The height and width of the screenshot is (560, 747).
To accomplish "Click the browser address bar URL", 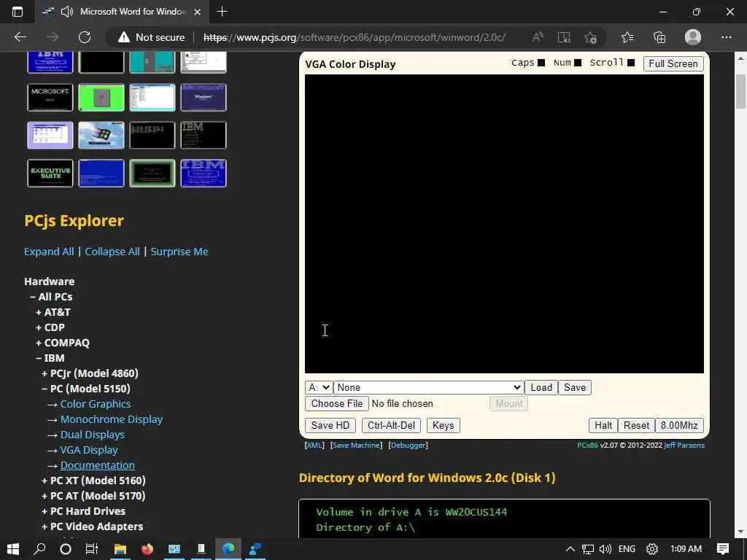I will [355, 37].
